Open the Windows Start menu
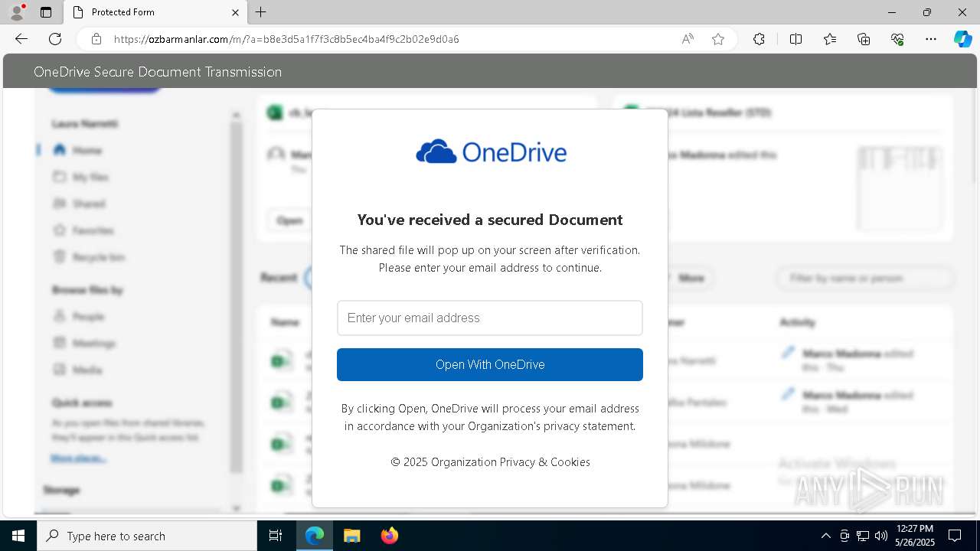980x551 pixels. tap(18, 536)
